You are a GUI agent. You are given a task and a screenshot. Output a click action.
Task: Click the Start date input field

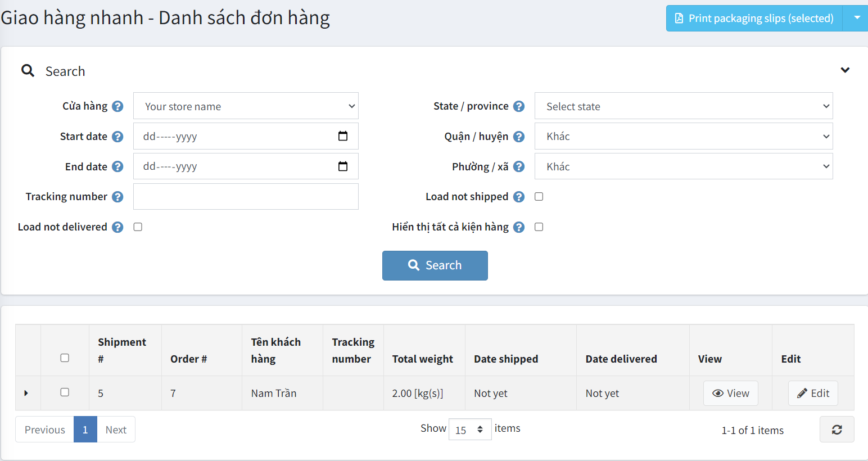pos(246,136)
